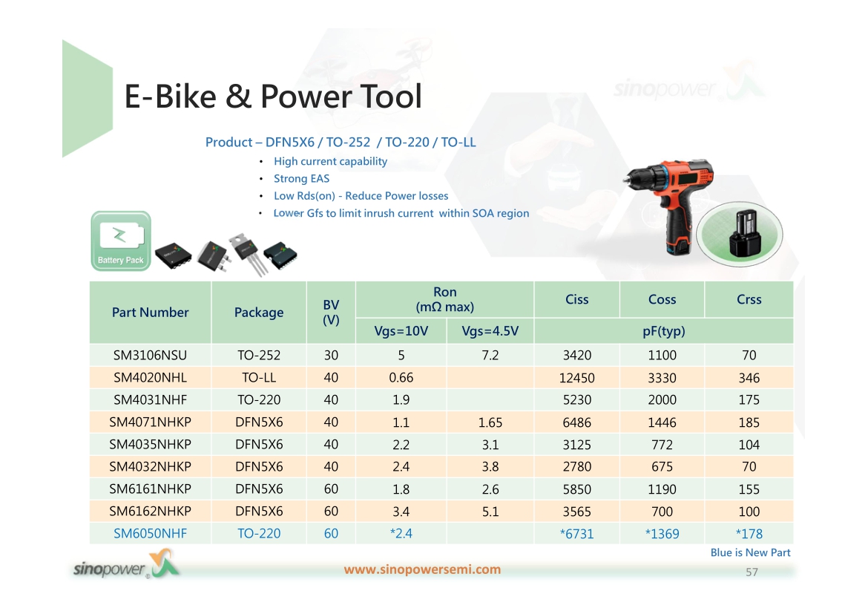Viewport: 868px width, 614px height.
Task: Click Ciss value 6486
Action: pos(577,422)
